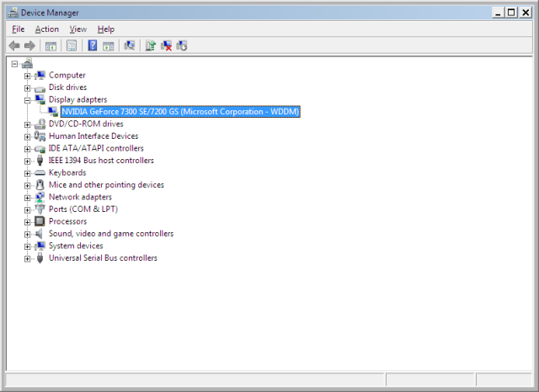Click Uninstall device icon with red X
The height and width of the screenshot is (392, 539).
coord(166,45)
